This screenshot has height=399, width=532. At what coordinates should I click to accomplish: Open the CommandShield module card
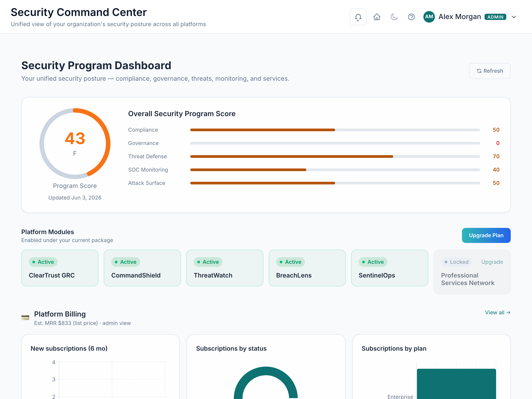[142, 268]
